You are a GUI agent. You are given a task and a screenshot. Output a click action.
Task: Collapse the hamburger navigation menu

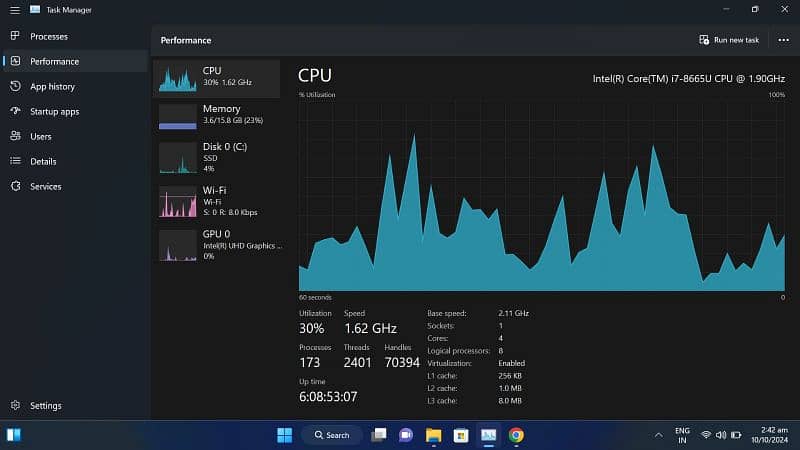coord(14,9)
